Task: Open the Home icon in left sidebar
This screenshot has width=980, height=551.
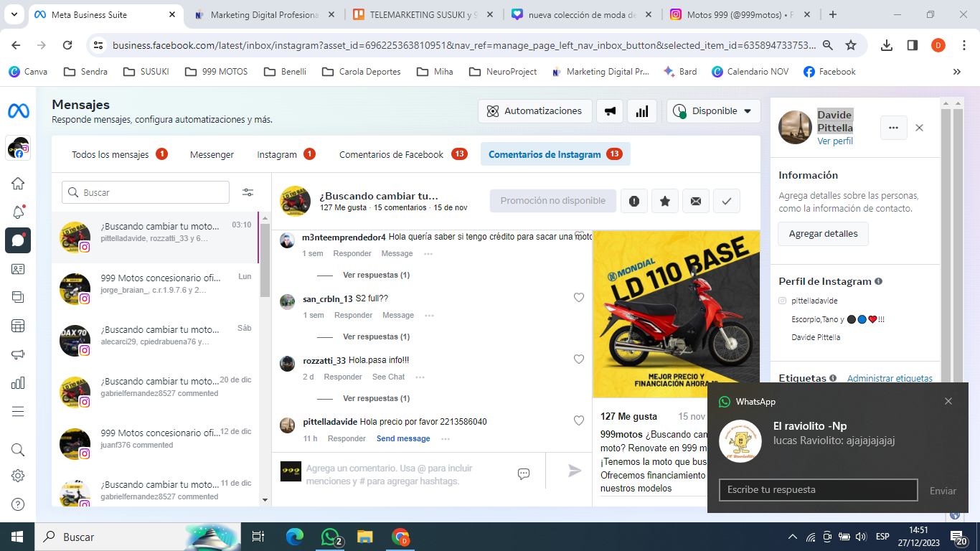Action: pyautogui.click(x=18, y=184)
